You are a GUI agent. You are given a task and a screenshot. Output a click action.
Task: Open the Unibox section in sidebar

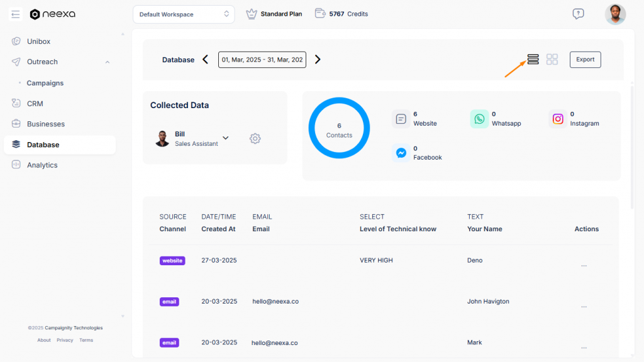click(39, 41)
